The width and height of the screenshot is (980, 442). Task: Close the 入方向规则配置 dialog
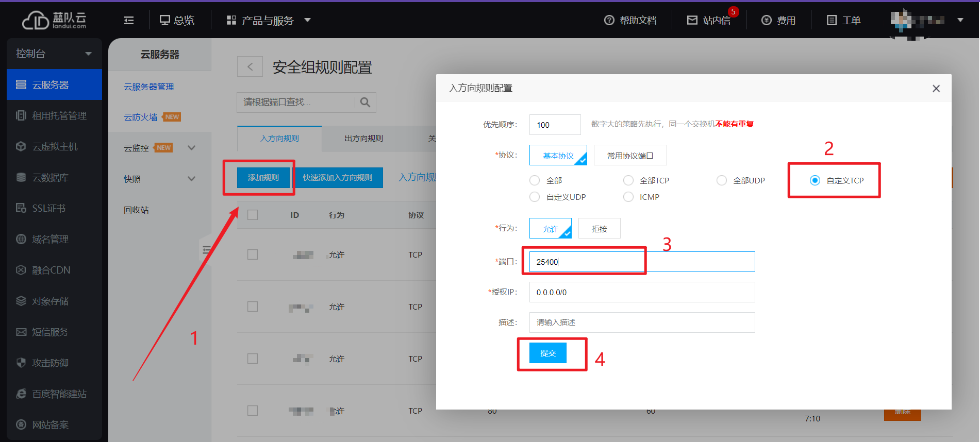pos(936,89)
